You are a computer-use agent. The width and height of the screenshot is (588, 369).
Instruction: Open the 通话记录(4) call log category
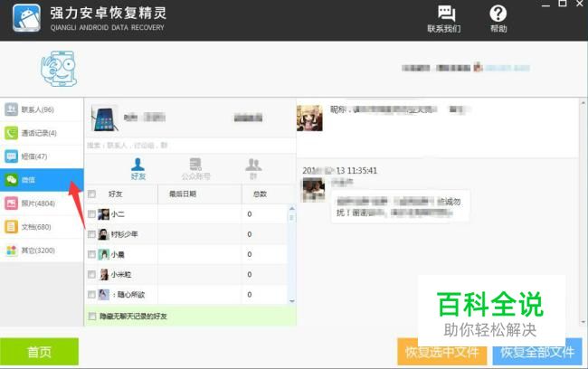(42, 133)
